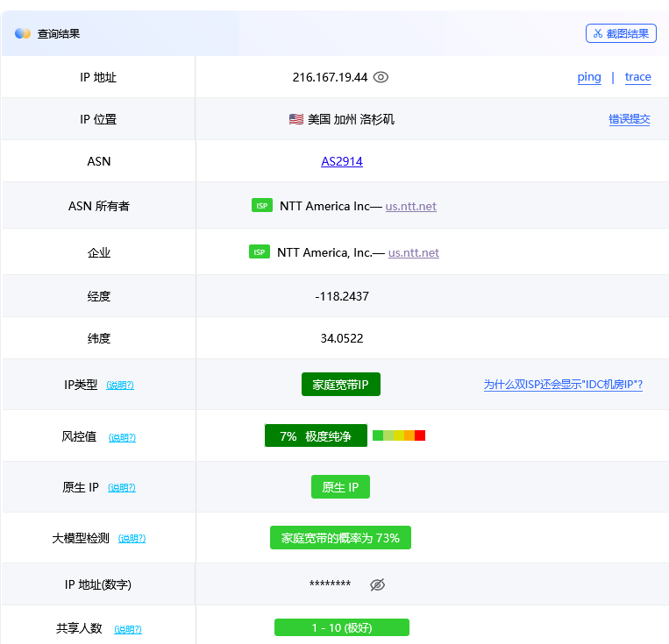Click the IP 地址(数字) row label
This screenshot has width=669, height=644.
pyautogui.click(x=98, y=584)
